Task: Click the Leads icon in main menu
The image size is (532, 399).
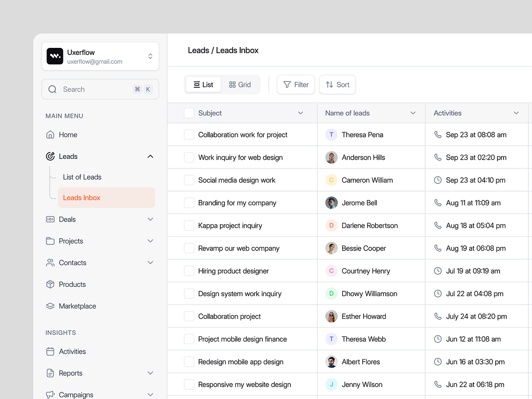Action: 50,156
